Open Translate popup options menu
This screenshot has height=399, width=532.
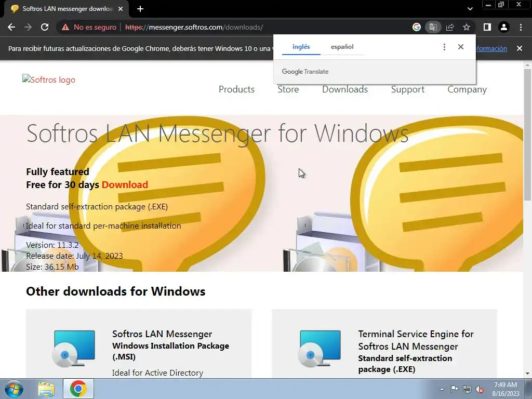(x=444, y=47)
